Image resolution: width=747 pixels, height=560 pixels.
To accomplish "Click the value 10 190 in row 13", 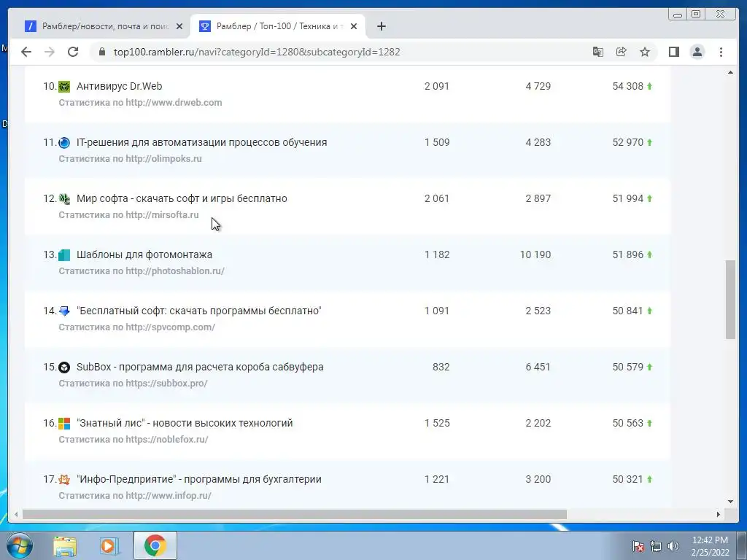I will point(535,254).
